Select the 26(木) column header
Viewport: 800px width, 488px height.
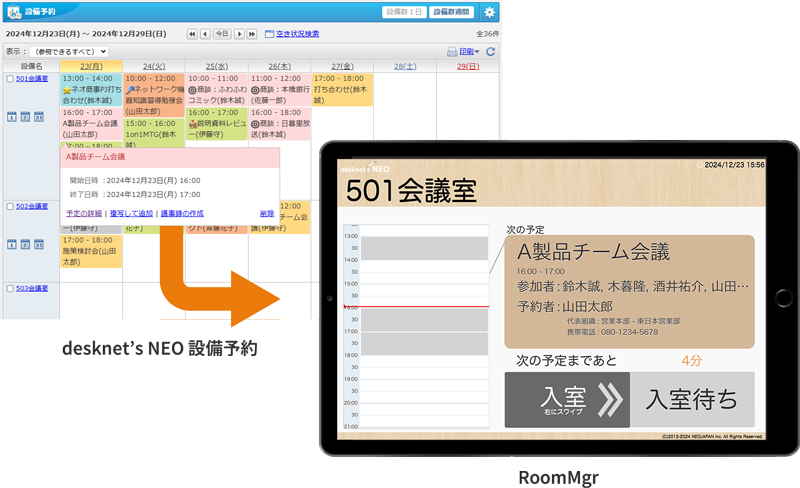pos(280,66)
